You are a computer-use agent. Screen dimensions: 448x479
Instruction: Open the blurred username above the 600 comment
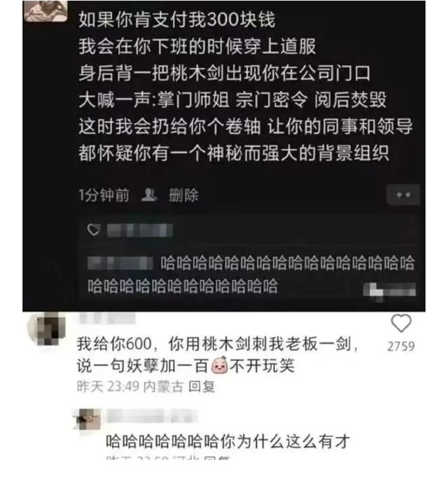tap(107, 318)
